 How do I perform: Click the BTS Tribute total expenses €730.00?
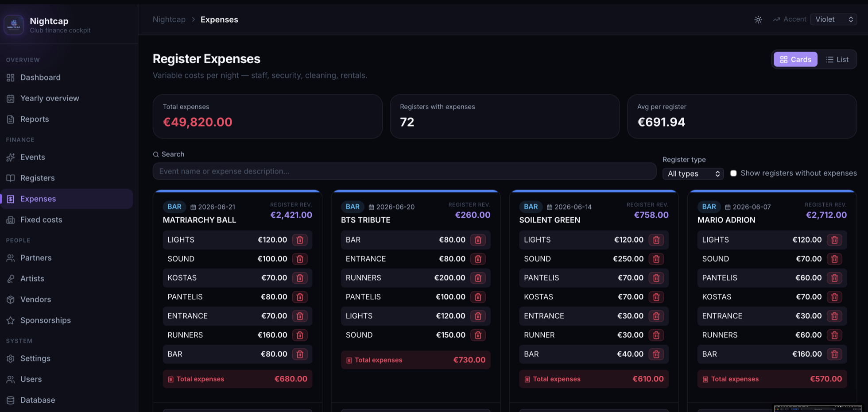pos(469,360)
